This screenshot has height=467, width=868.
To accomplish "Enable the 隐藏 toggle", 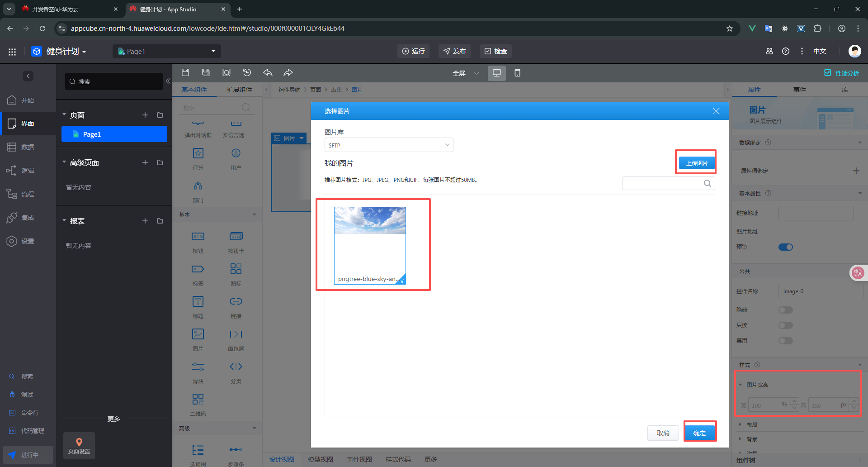I will (x=785, y=310).
